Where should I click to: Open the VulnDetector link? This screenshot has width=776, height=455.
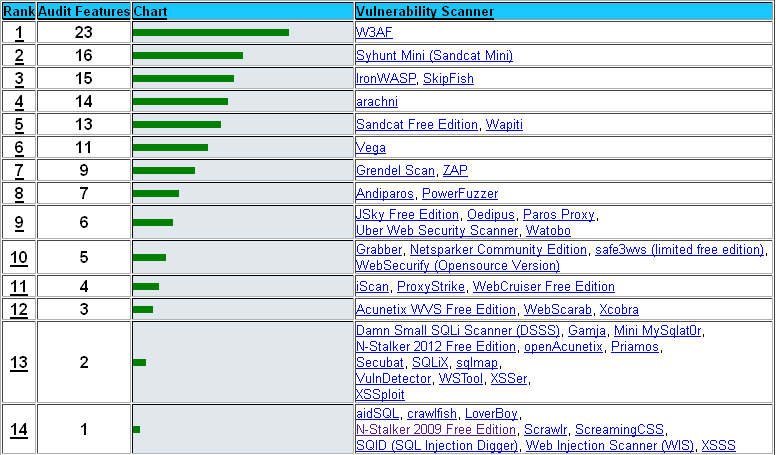(393, 379)
